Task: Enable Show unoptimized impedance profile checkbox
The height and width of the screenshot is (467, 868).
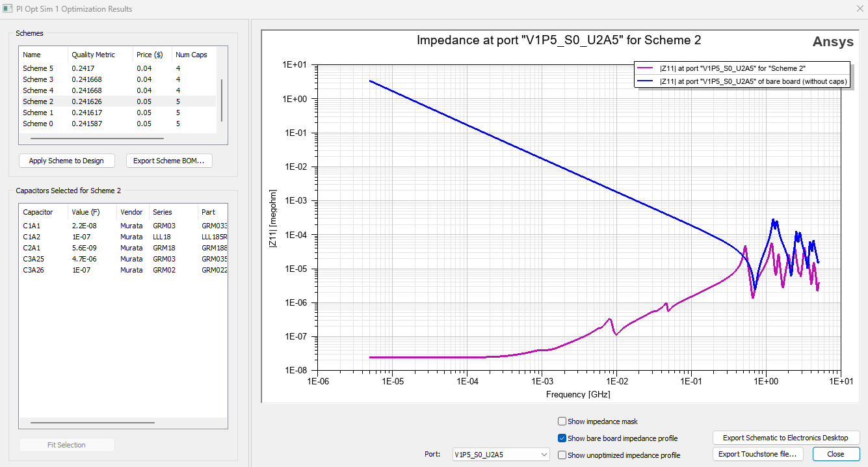Action: tap(562, 455)
